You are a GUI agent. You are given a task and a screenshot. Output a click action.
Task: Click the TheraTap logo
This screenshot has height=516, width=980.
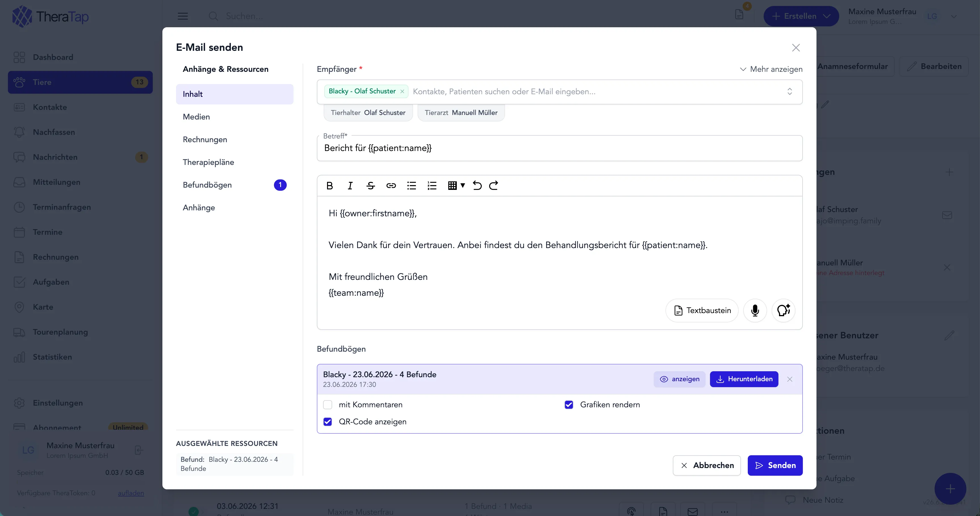[51, 16]
